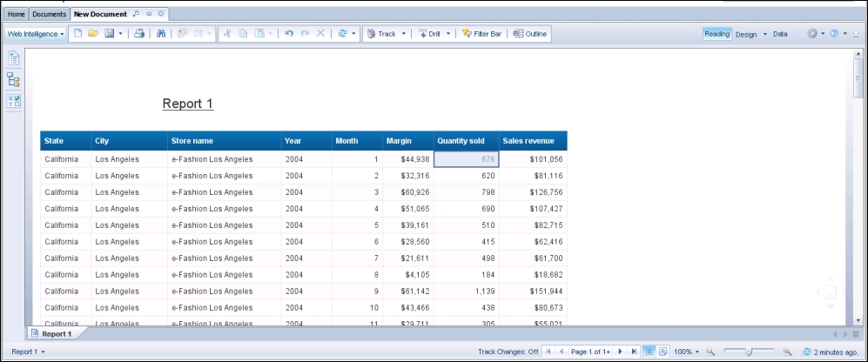This screenshot has height=362, width=868.
Task: Create a new document with the blank page icon
Action: [78, 33]
